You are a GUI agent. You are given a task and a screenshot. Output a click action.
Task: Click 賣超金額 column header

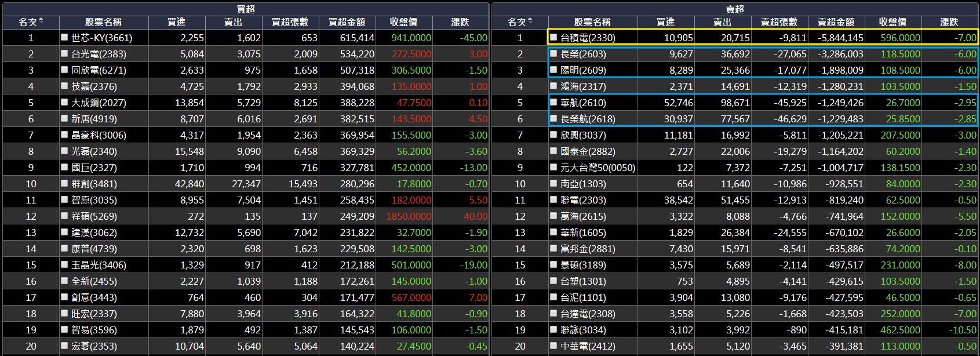(x=836, y=22)
